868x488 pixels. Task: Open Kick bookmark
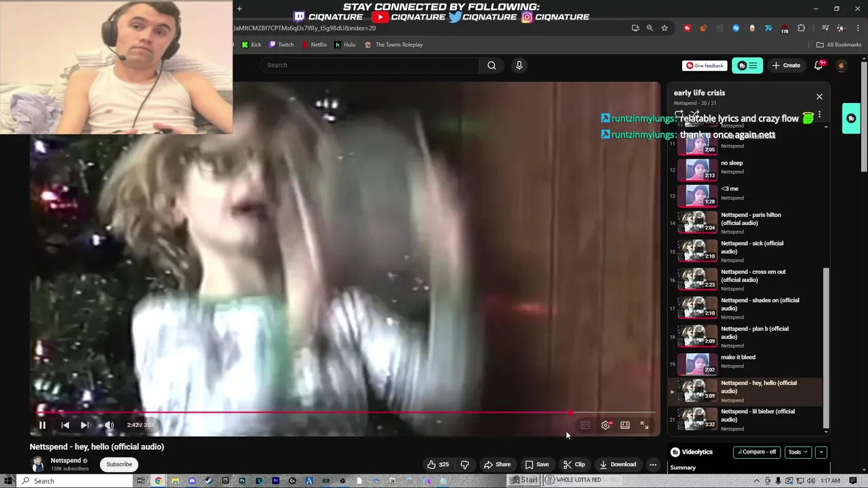(252, 45)
